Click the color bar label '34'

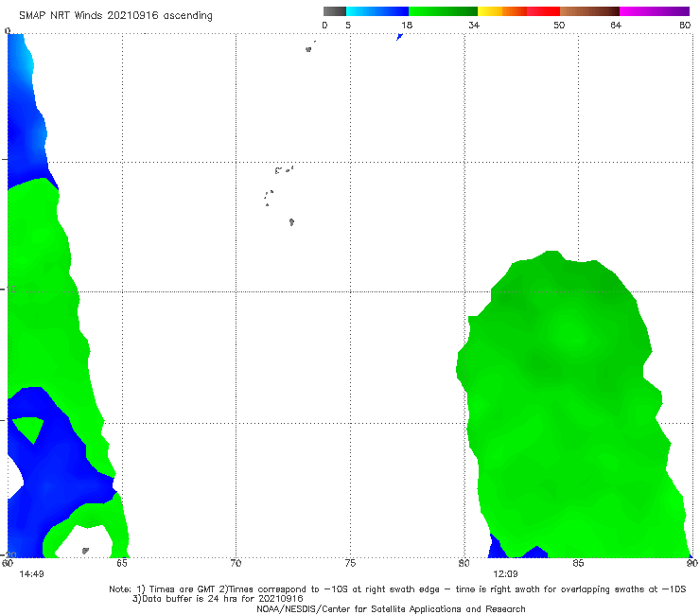point(474,26)
